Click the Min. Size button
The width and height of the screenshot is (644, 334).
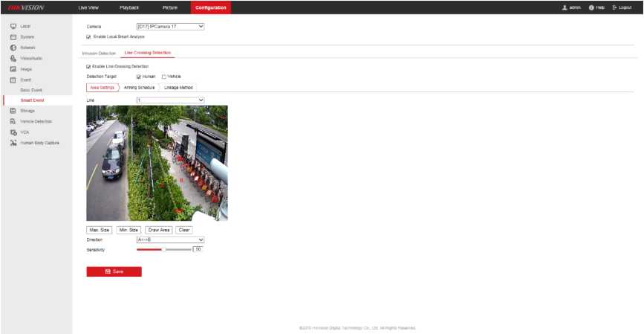click(129, 231)
